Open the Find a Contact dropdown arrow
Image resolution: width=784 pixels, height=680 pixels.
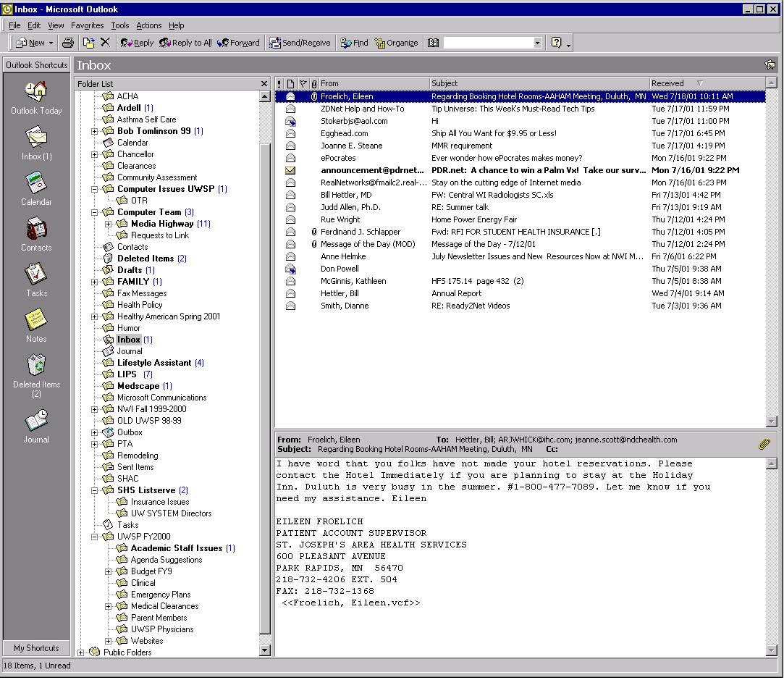click(x=537, y=43)
